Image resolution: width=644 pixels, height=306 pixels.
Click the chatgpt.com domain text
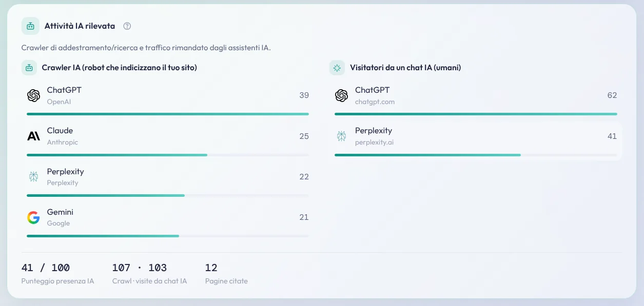pos(375,101)
